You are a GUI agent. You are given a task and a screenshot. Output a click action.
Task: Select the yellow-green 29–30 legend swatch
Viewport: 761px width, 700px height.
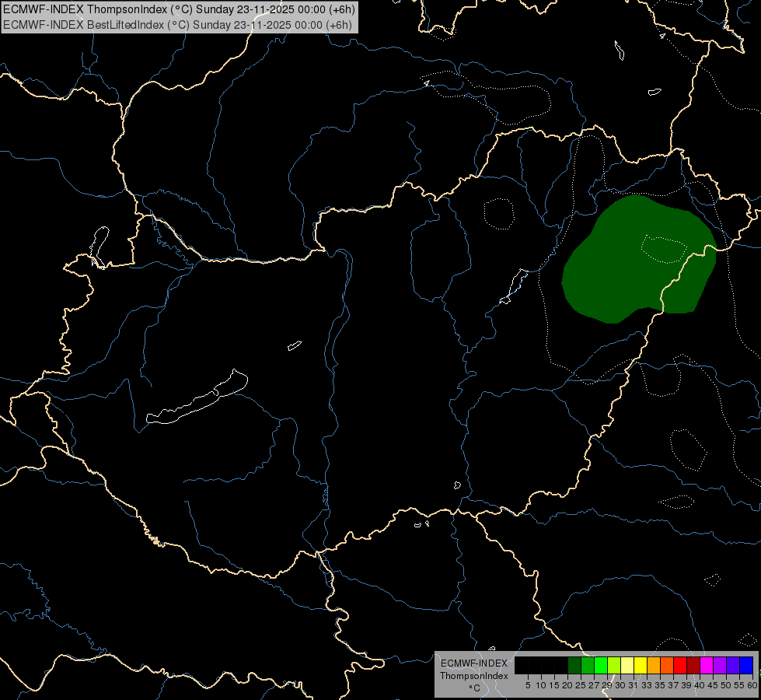click(x=614, y=665)
